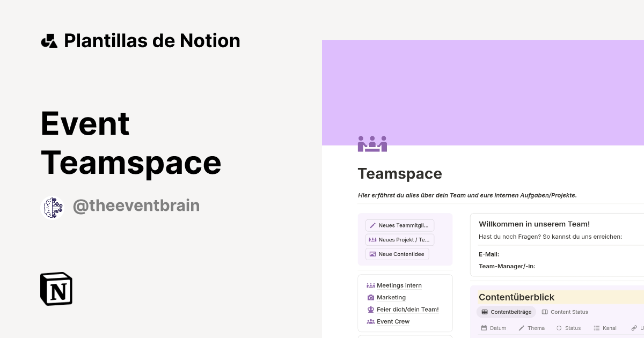Select the pencil icon on the Thema column
Viewport: 644px width, 338px height.
[x=520, y=328]
